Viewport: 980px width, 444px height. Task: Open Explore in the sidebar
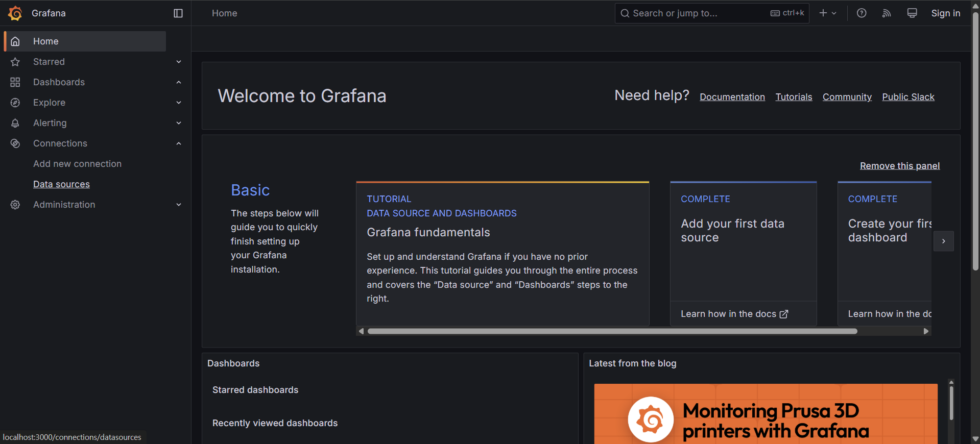[x=49, y=103]
